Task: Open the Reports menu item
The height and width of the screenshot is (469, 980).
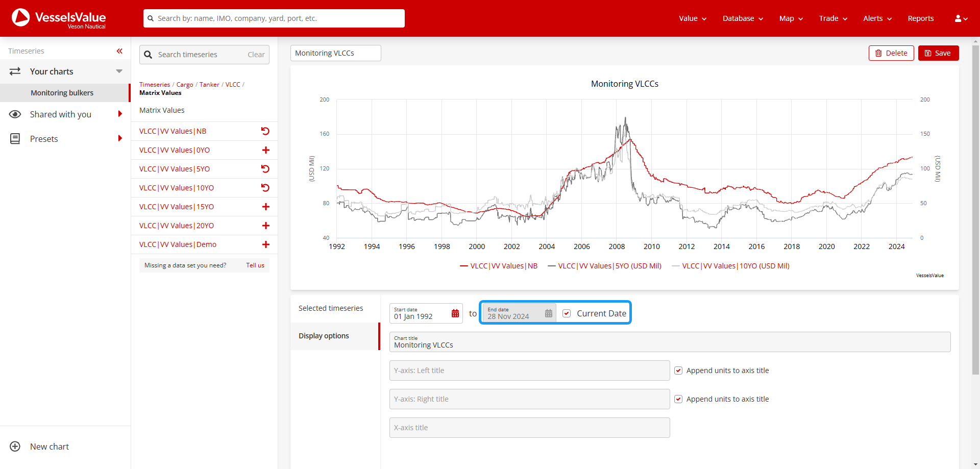Action: point(920,18)
